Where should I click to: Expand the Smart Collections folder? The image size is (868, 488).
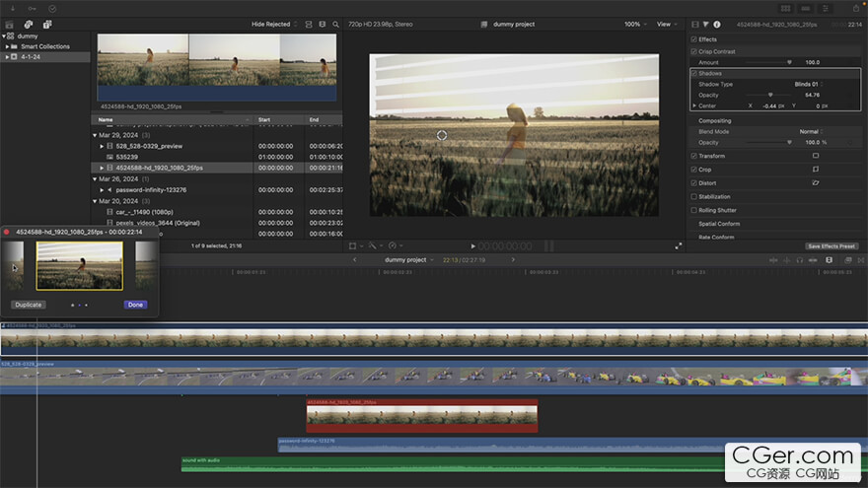[7, 46]
